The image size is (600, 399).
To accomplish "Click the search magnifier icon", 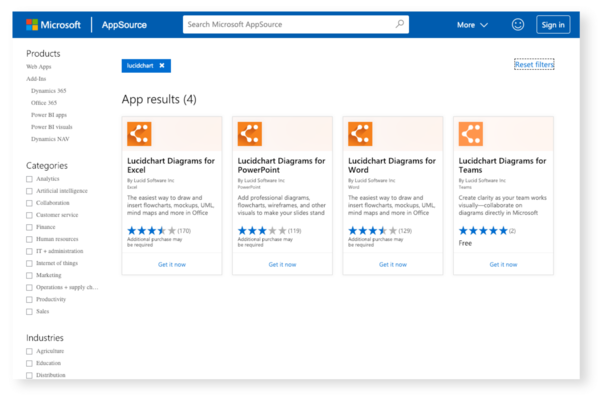I will click(399, 24).
